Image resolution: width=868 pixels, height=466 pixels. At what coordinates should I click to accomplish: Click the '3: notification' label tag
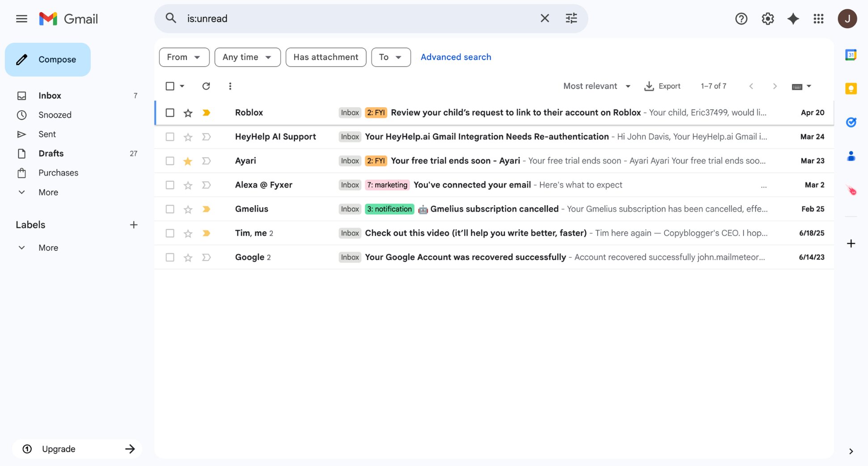coord(390,209)
